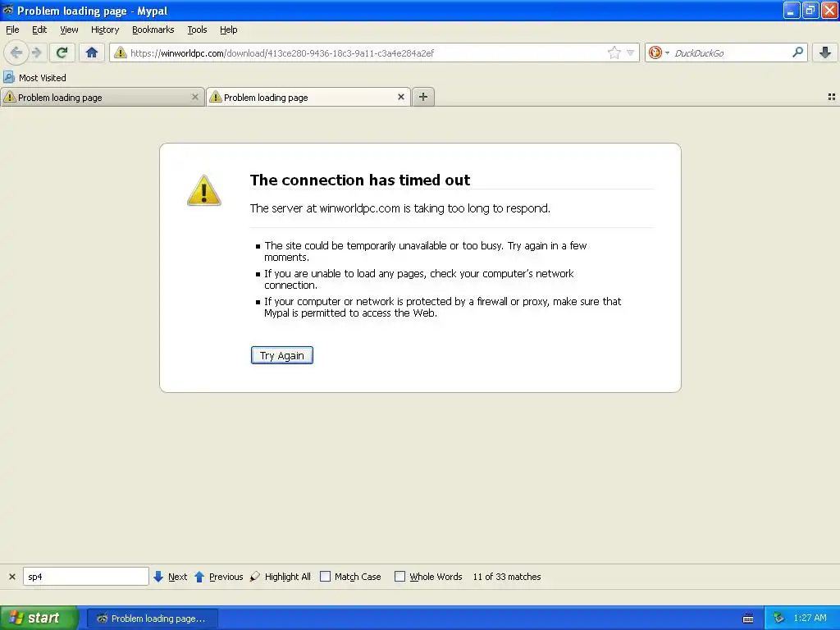Enable Whole Words checkbox

(399, 577)
